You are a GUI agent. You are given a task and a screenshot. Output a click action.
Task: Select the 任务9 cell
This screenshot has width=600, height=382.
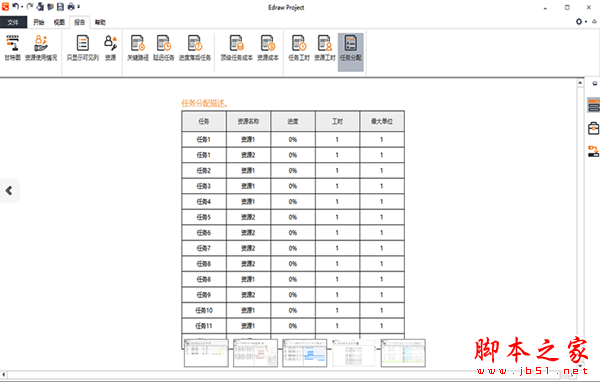(204, 295)
